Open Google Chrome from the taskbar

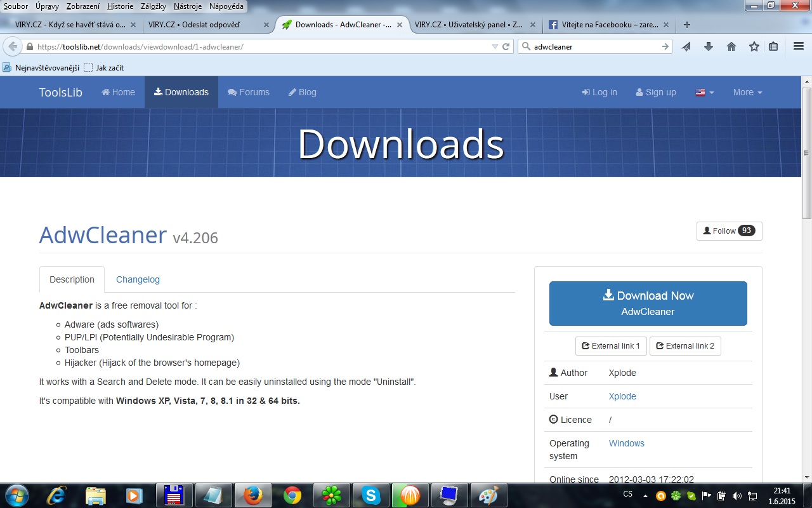292,495
